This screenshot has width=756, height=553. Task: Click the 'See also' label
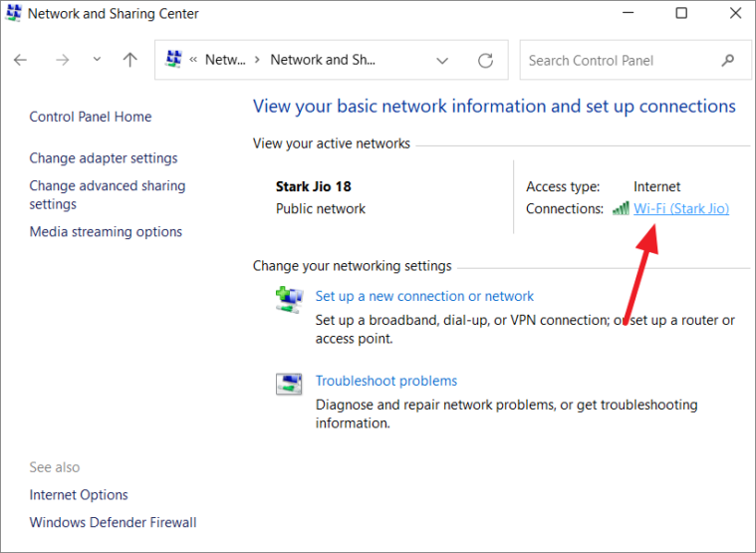click(x=55, y=467)
